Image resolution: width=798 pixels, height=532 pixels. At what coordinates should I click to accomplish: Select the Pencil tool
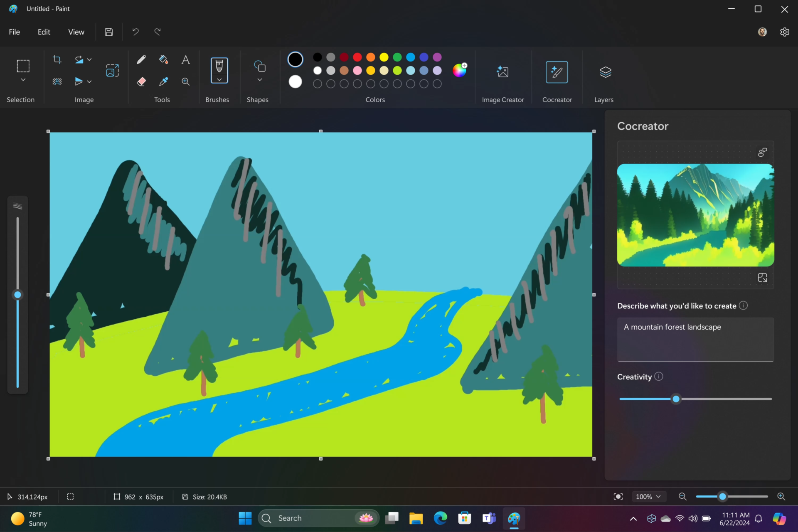coord(141,59)
